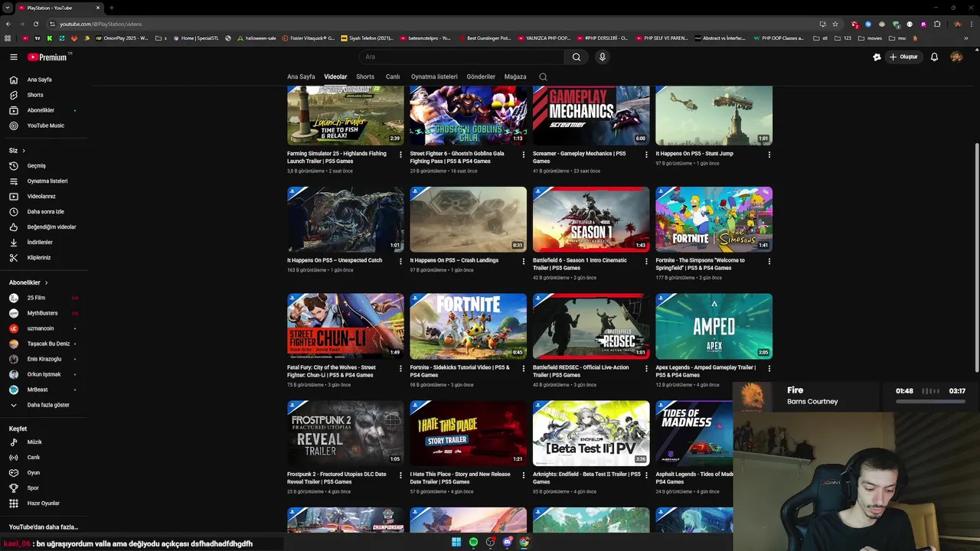Image resolution: width=980 pixels, height=551 pixels.
Task: Open the Windows Start button
Action: click(x=456, y=542)
